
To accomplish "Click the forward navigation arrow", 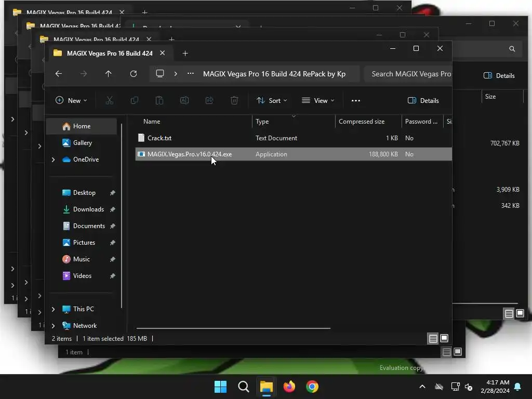I will 84,74.
